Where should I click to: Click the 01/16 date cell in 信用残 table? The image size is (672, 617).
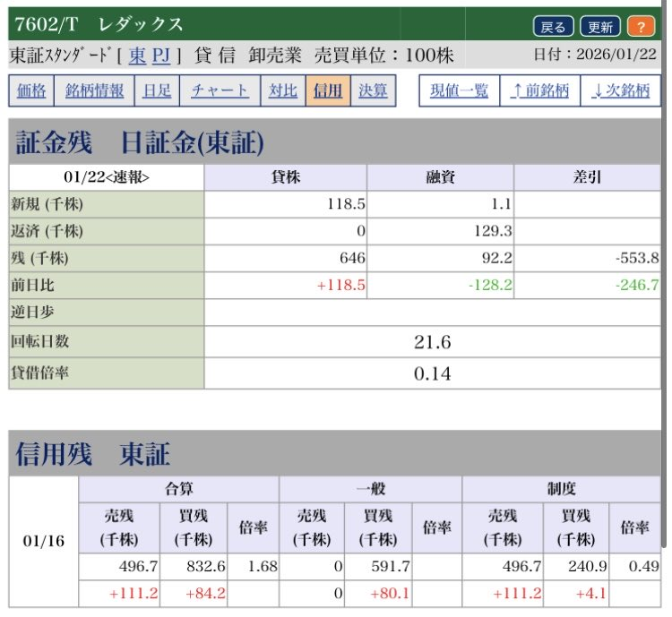[43, 542]
